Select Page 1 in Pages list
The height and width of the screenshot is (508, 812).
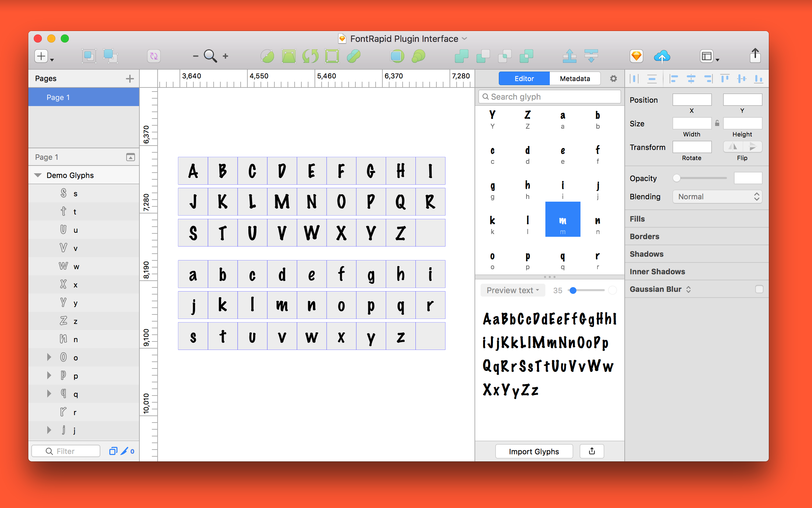pyautogui.click(x=84, y=97)
